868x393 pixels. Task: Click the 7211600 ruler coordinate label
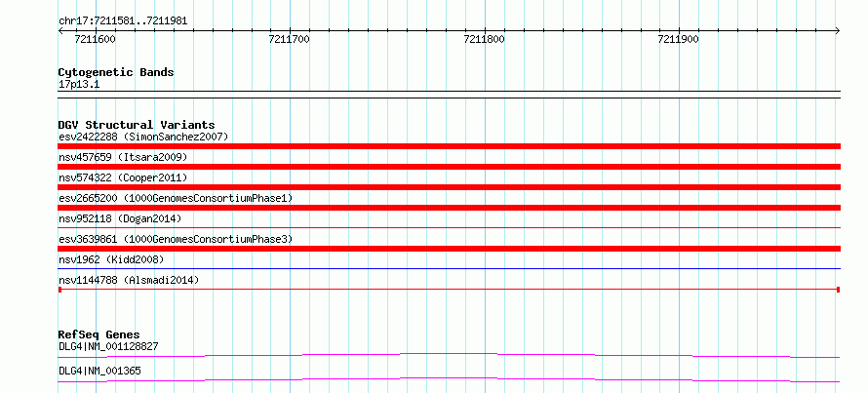95,39
